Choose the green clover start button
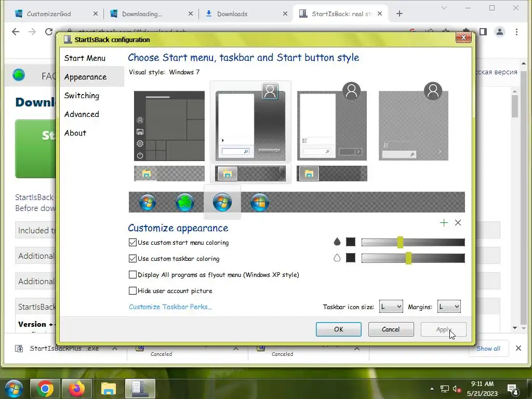532x399 pixels. tap(185, 202)
